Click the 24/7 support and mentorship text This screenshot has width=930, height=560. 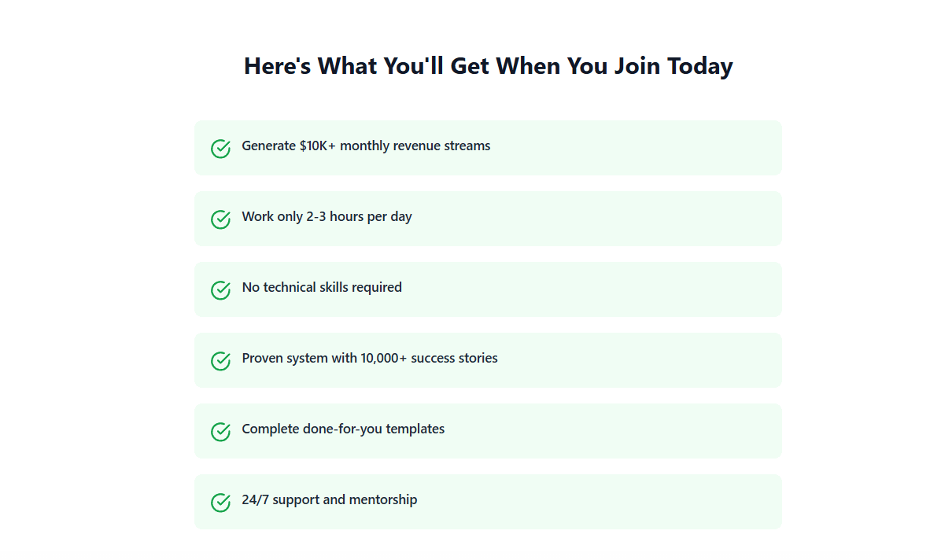point(330,500)
